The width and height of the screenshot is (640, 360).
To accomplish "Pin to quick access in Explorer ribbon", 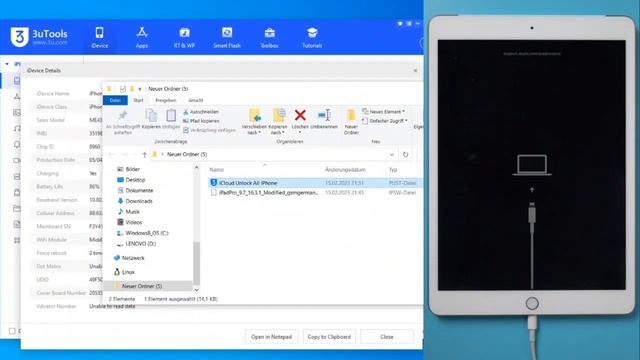I will [122, 122].
